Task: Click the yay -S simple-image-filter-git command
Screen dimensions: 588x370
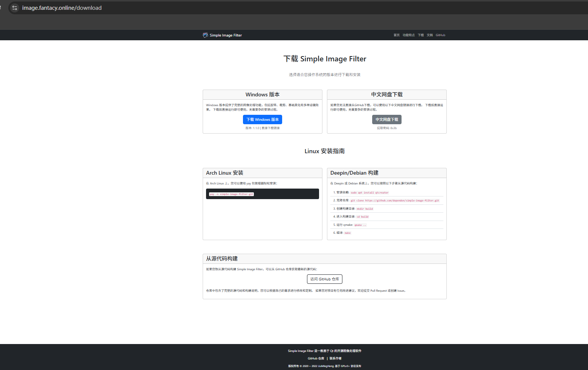Action: [x=232, y=194]
